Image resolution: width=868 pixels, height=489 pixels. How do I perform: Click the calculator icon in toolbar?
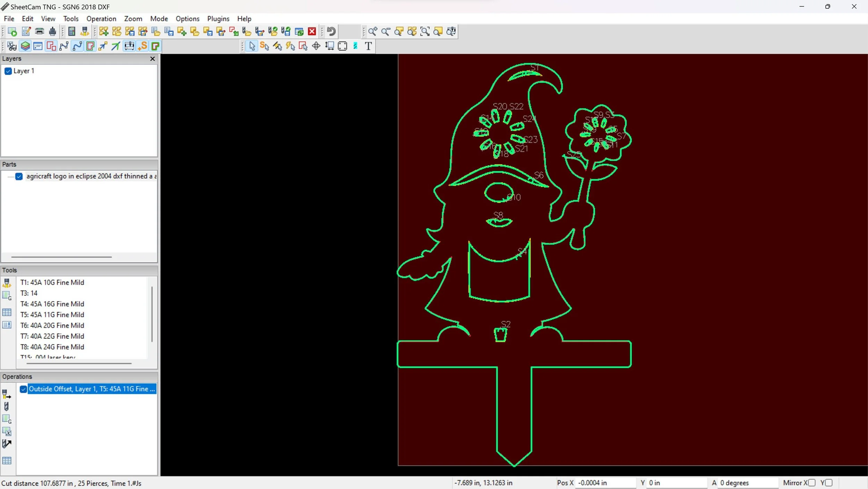[x=72, y=32]
